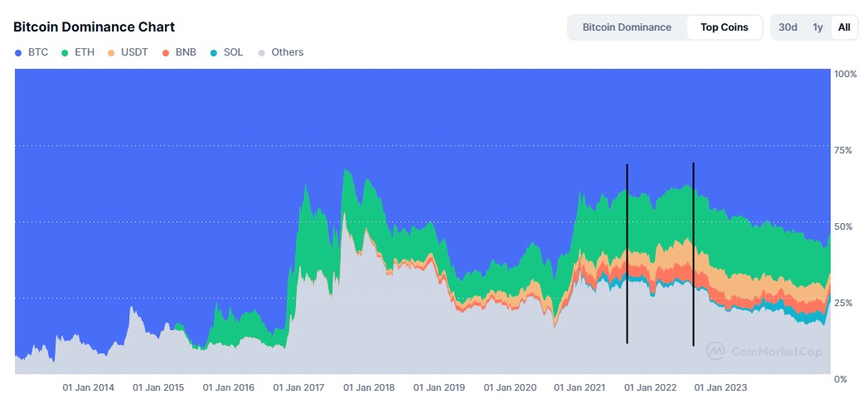The width and height of the screenshot is (868, 404).
Task: Show the All time range
Action: click(x=844, y=27)
